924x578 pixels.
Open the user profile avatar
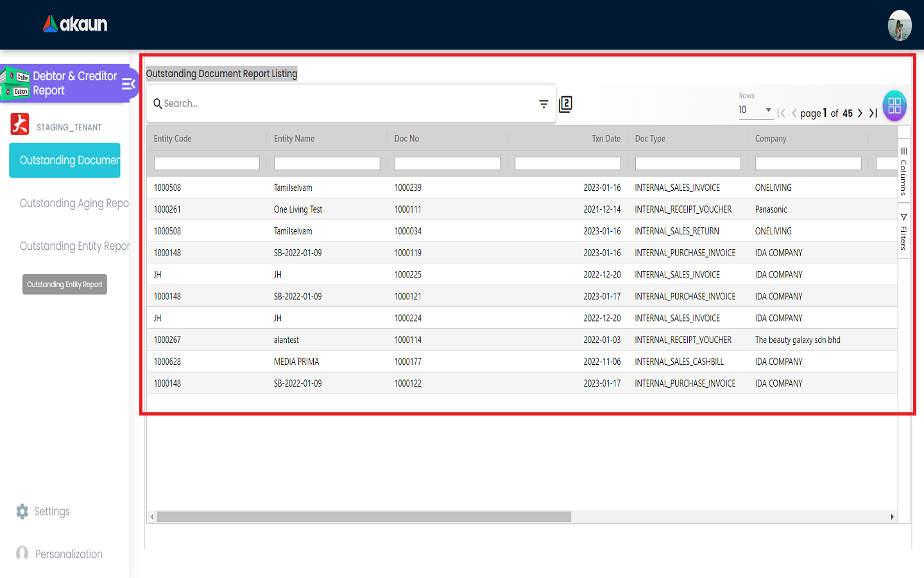[900, 26]
